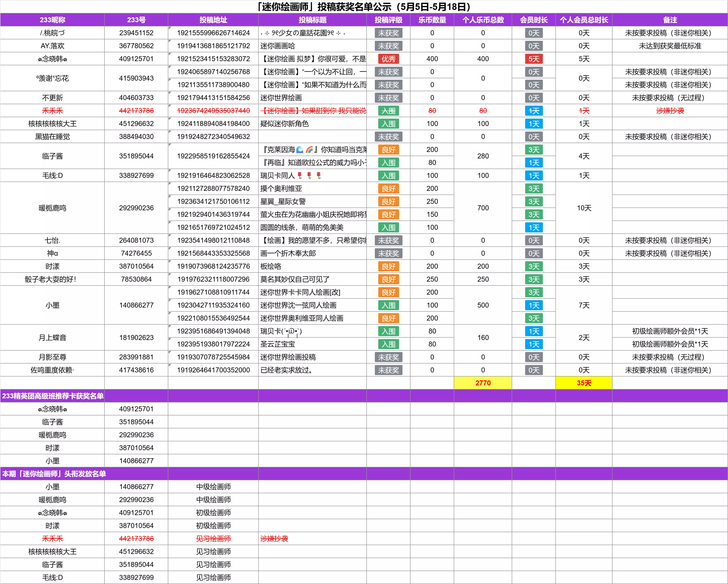Click gray 未获奖 badge in 迷你画画哈 row
This screenshot has height=584, width=728.
pyautogui.click(x=388, y=46)
